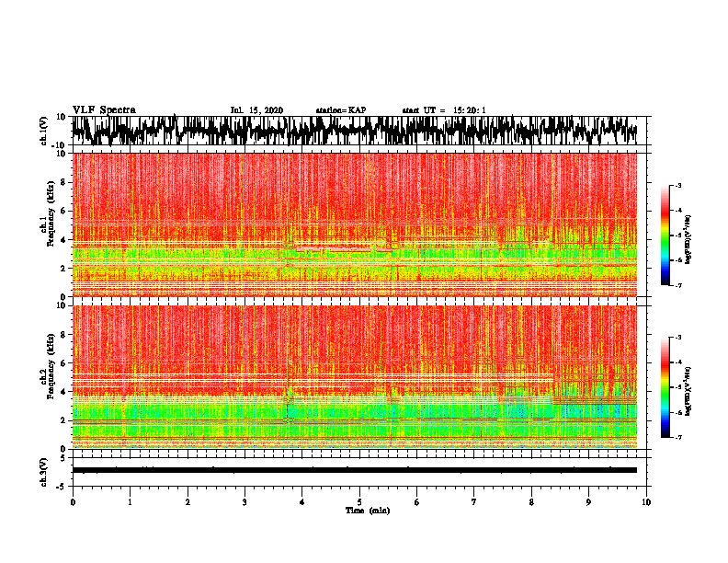Viewport: 728px width, 563px height.
Task: Click the '7' tick on the time axis
Action: click(474, 502)
